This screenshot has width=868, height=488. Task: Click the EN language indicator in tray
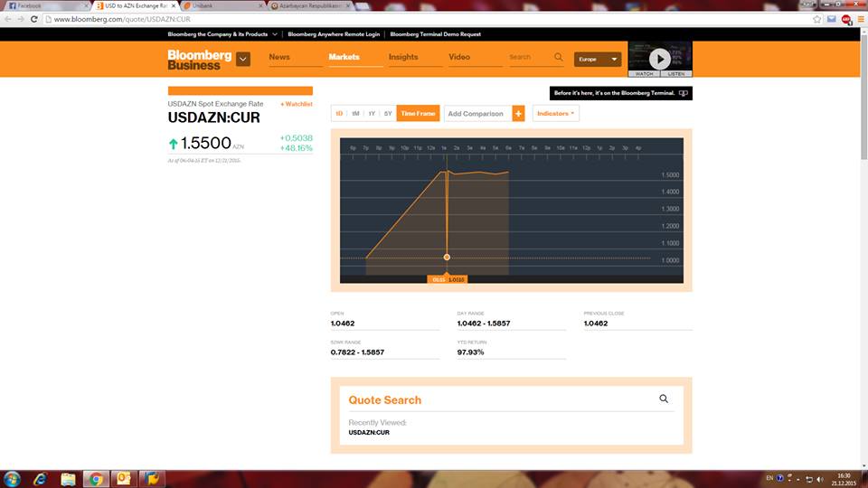(x=769, y=478)
